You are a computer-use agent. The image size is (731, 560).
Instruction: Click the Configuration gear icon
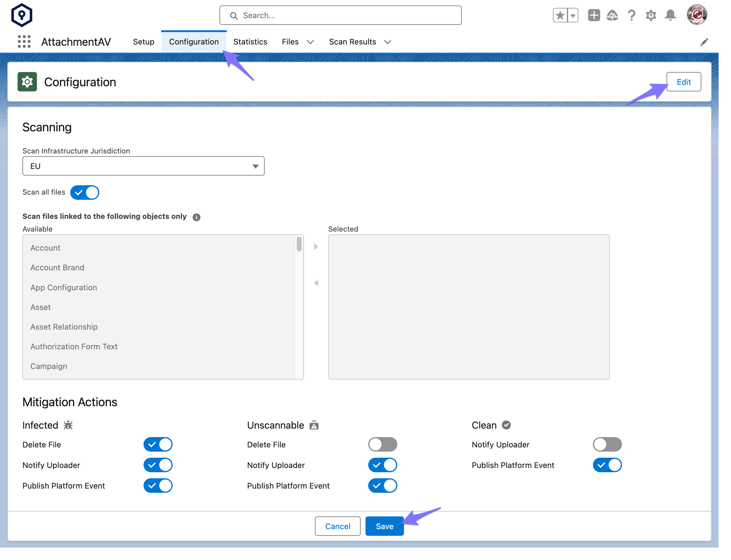coord(27,82)
